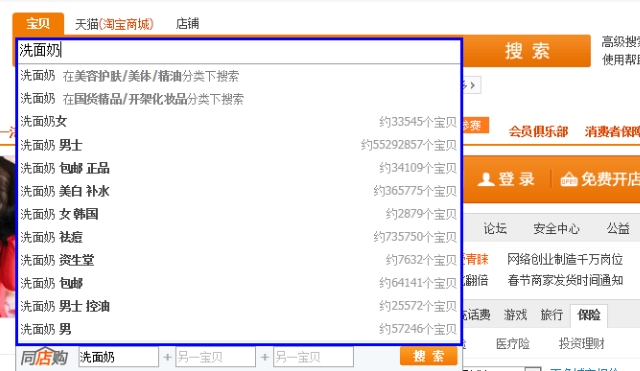Click the chevron arrow below the search button
The image size is (640, 371).
coord(472,85)
